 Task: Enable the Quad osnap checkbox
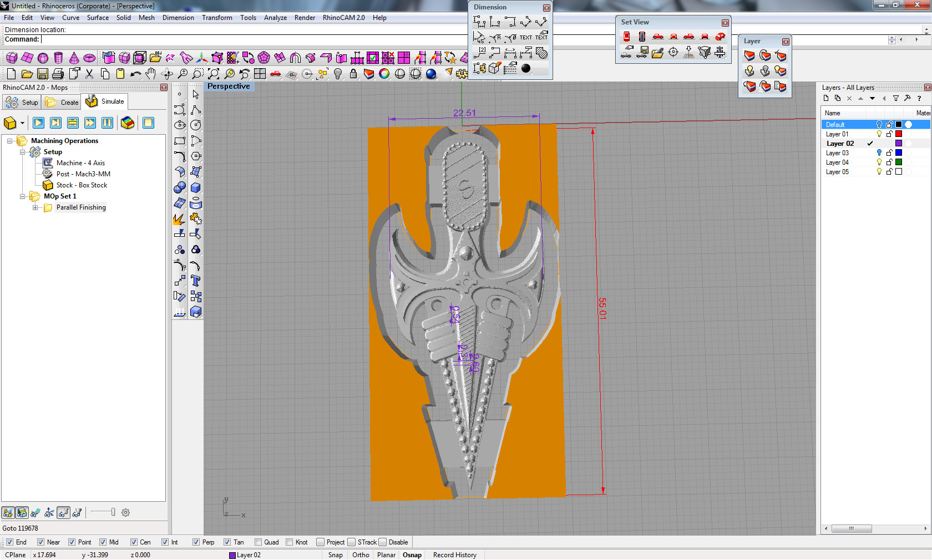[258, 542]
